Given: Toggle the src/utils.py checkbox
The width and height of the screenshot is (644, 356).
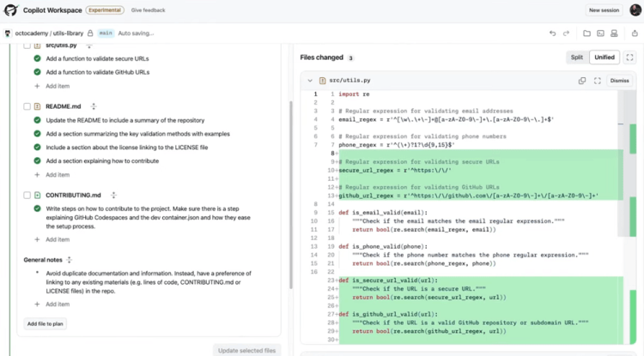Looking at the screenshot, I should (27, 45).
